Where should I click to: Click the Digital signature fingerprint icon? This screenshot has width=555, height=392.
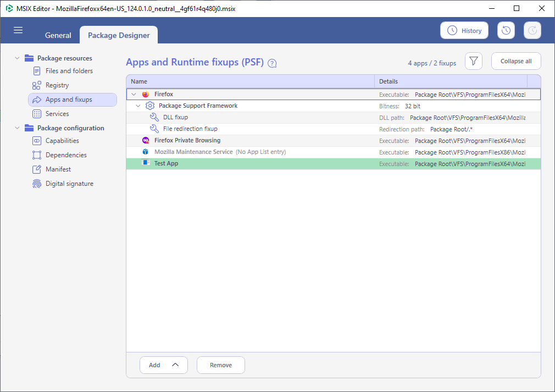[37, 184]
